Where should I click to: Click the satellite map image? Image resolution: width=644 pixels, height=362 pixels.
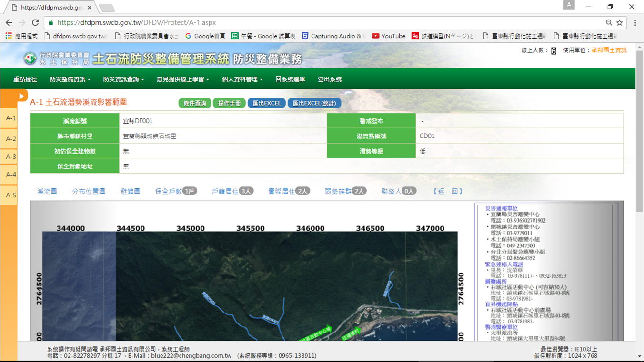pyautogui.click(x=250, y=285)
